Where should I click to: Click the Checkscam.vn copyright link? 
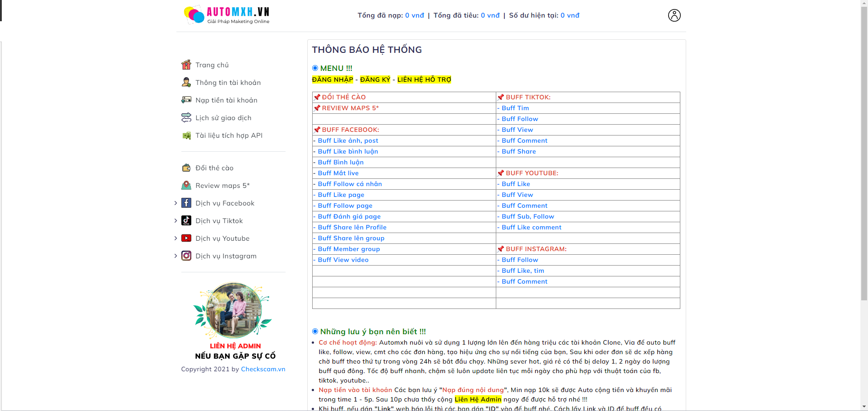pyautogui.click(x=263, y=369)
